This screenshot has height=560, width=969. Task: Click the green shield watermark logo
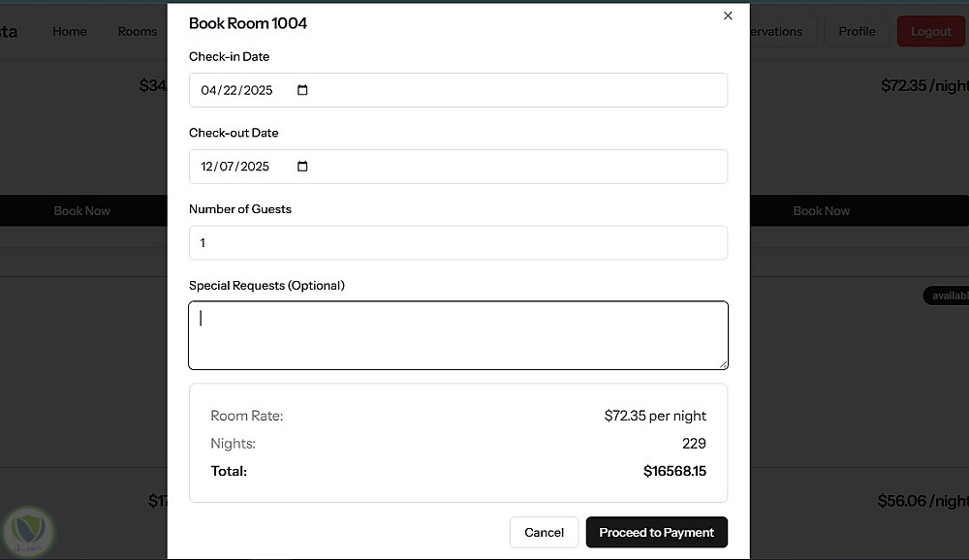click(28, 530)
